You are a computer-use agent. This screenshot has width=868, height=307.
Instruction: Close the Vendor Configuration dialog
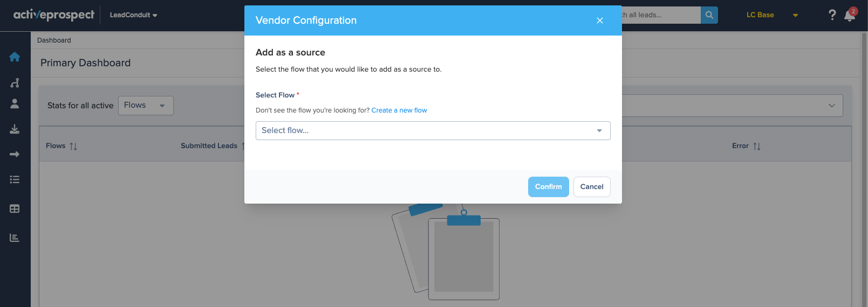[x=599, y=20]
